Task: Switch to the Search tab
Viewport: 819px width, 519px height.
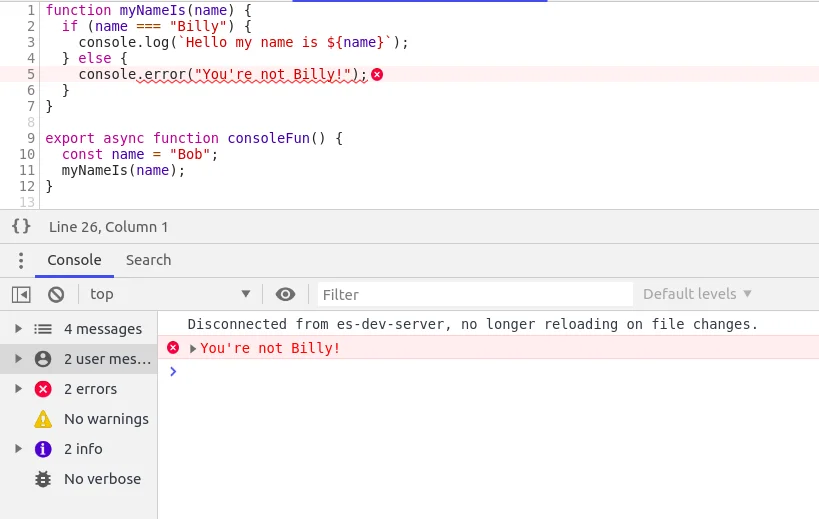Action: pyautogui.click(x=148, y=260)
